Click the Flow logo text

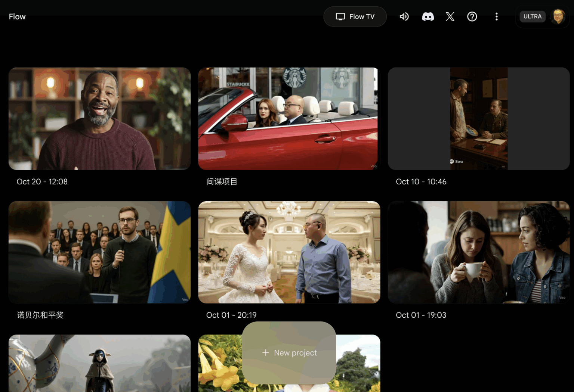(17, 16)
